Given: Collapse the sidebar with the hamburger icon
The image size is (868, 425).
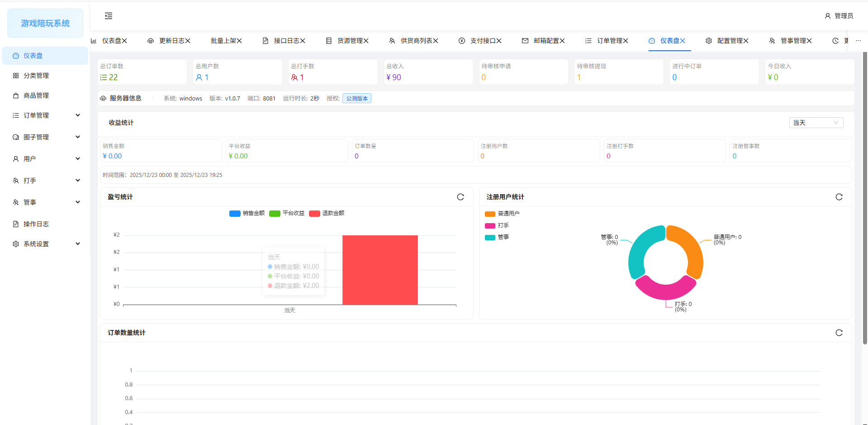Looking at the screenshot, I should point(109,16).
